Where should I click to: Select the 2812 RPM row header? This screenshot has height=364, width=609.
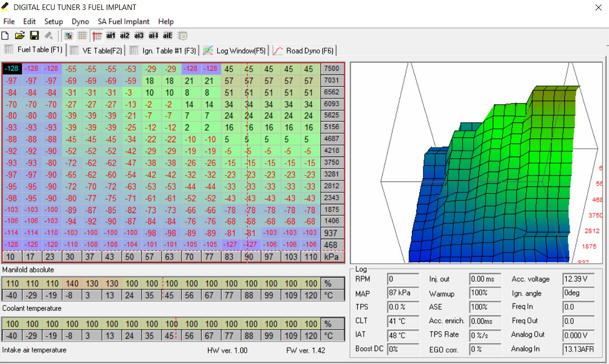click(332, 186)
